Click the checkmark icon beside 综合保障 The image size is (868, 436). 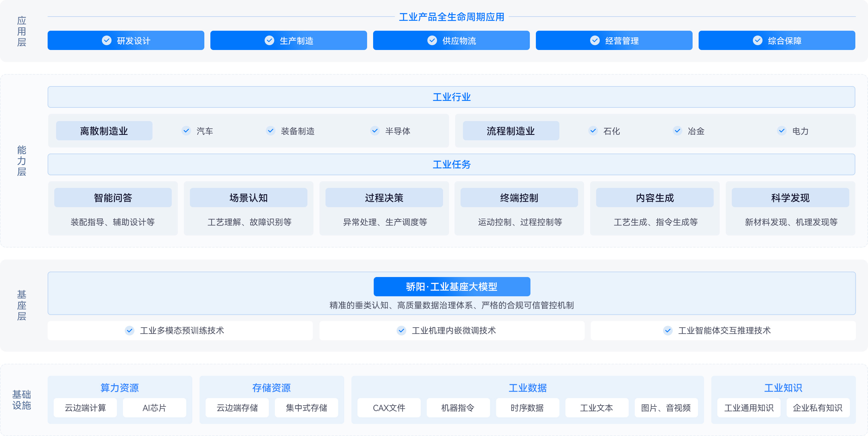pyautogui.click(x=757, y=40)
